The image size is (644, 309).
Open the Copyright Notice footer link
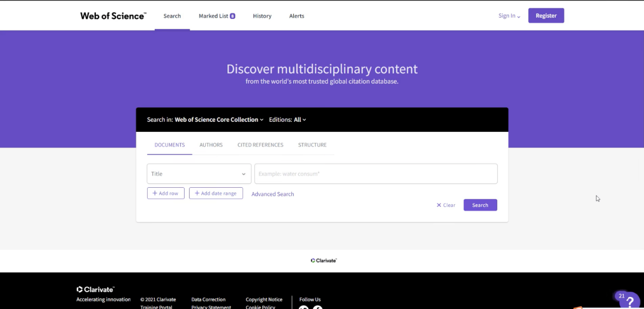pyautogui.click(x=264, y=299)
